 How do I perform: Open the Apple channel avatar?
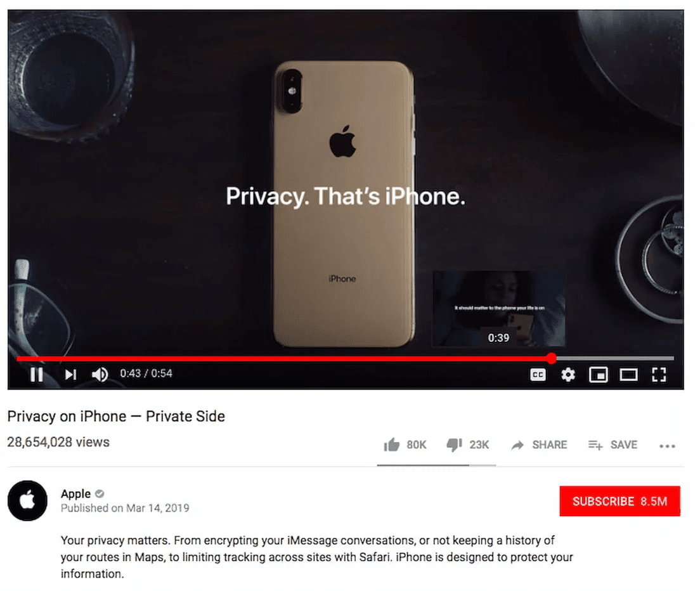pyautogui.click(x=27, y=501)
